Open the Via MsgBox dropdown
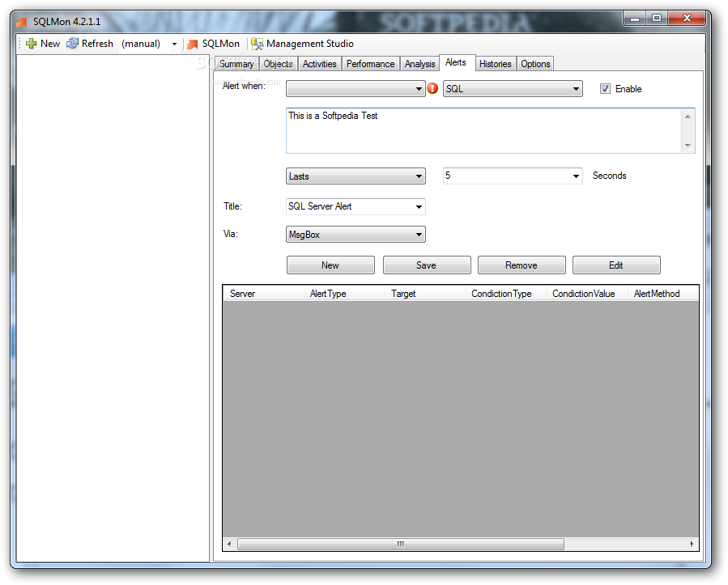Screen dimensions: 728x585 point(355,235)
